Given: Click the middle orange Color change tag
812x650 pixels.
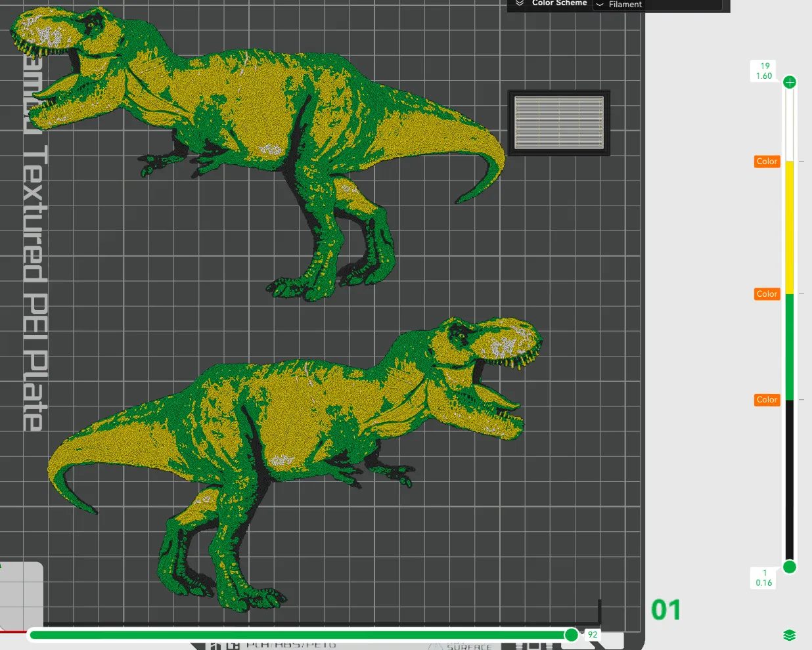Looking at the screenshot, I should coord(767,294).
